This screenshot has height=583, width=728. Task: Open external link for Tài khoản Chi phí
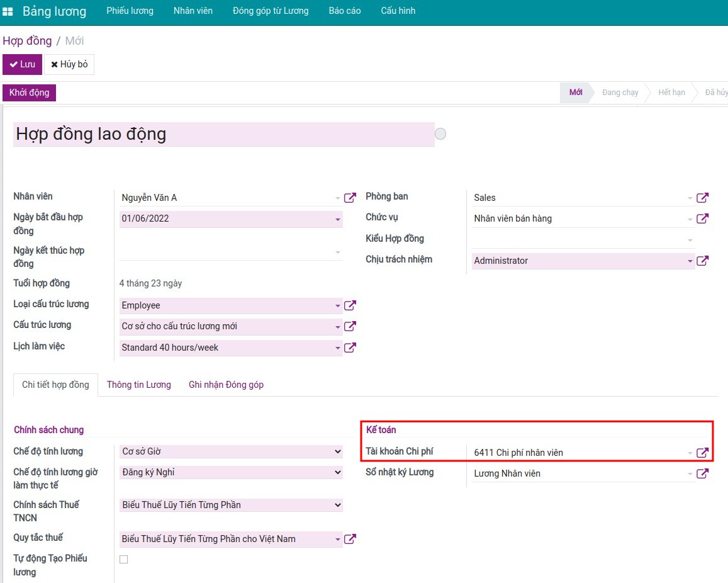702,453
